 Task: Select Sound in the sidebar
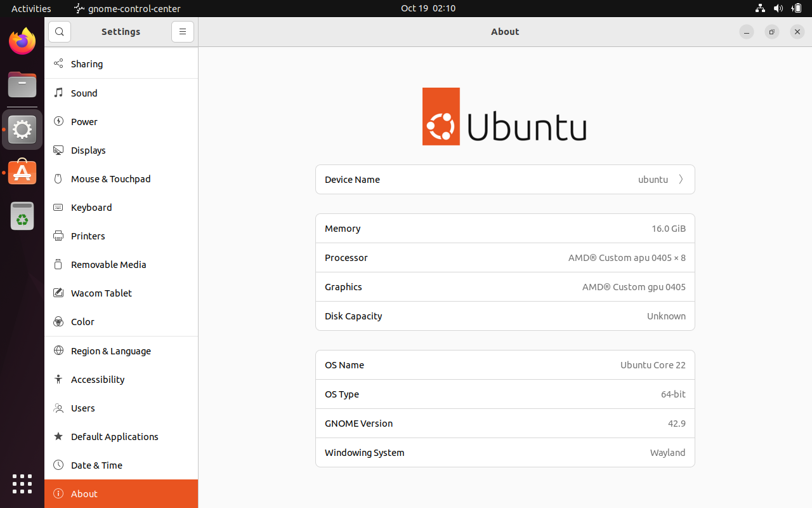pos(121,93)
